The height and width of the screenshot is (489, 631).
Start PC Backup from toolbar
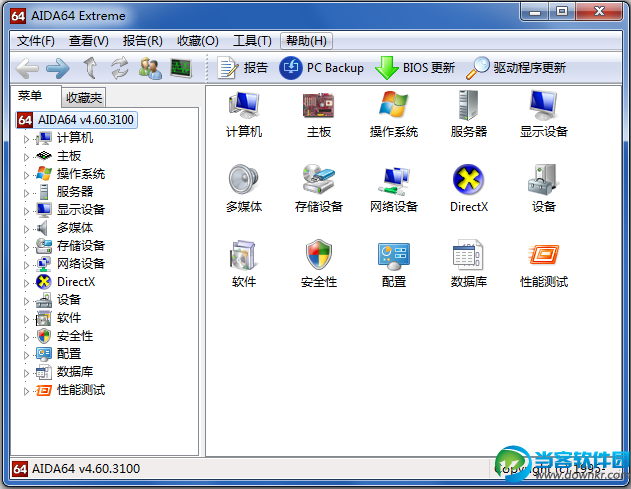[x=321, y=68]
